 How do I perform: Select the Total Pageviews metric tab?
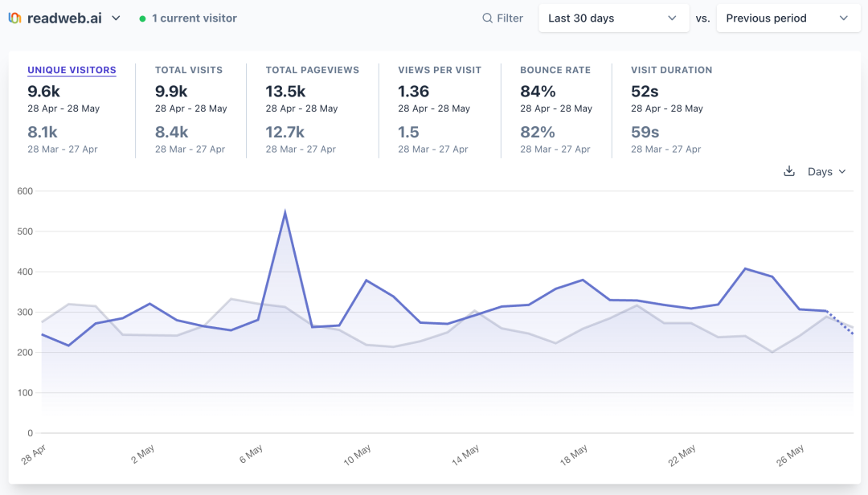[x=312, y=70]
